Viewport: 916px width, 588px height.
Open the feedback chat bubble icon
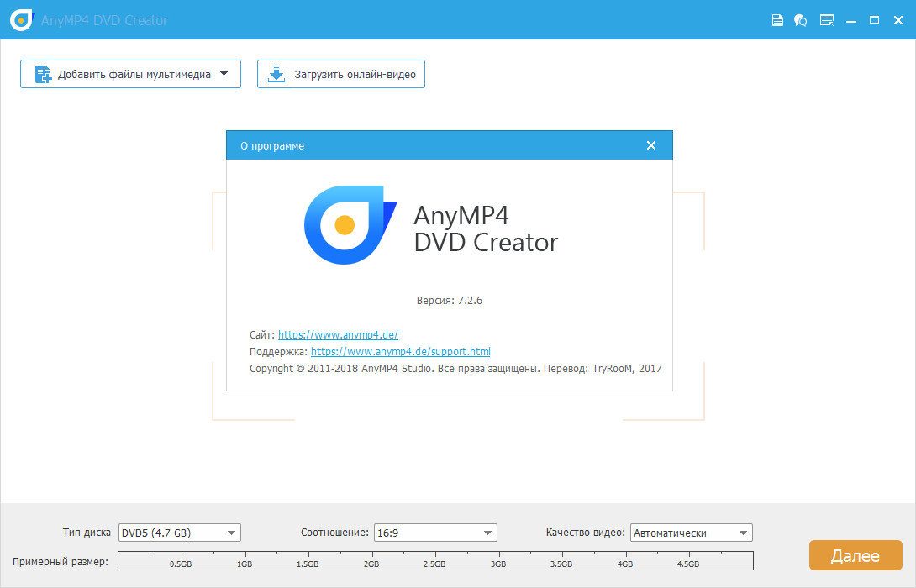(800, 20)
